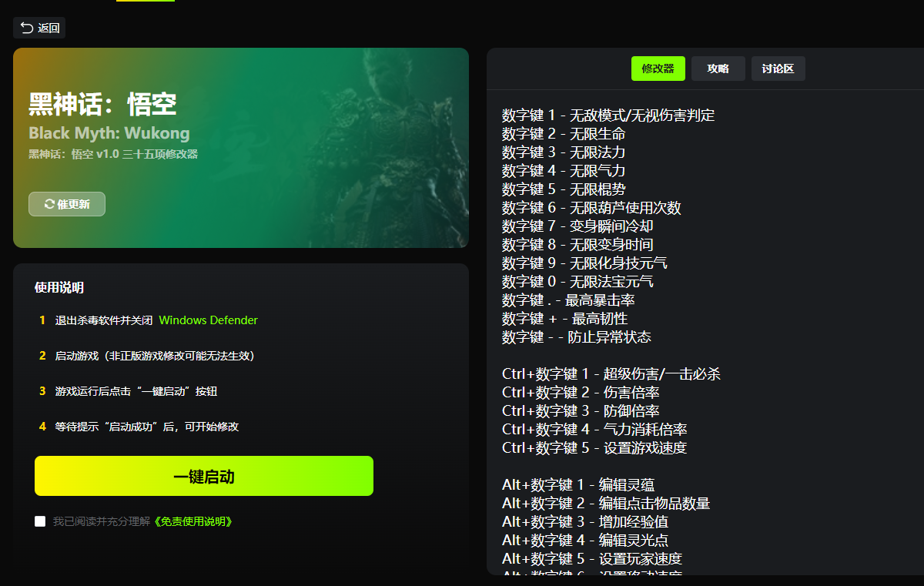Viewport: 924px width, 586px height.
Task: Click the green Windows Defender link
Action: tap(208, 320)
